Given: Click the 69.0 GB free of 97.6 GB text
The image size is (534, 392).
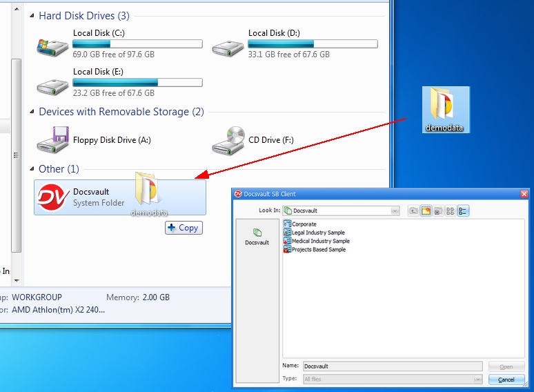Looking at the screenshot, I should (113, 55).
